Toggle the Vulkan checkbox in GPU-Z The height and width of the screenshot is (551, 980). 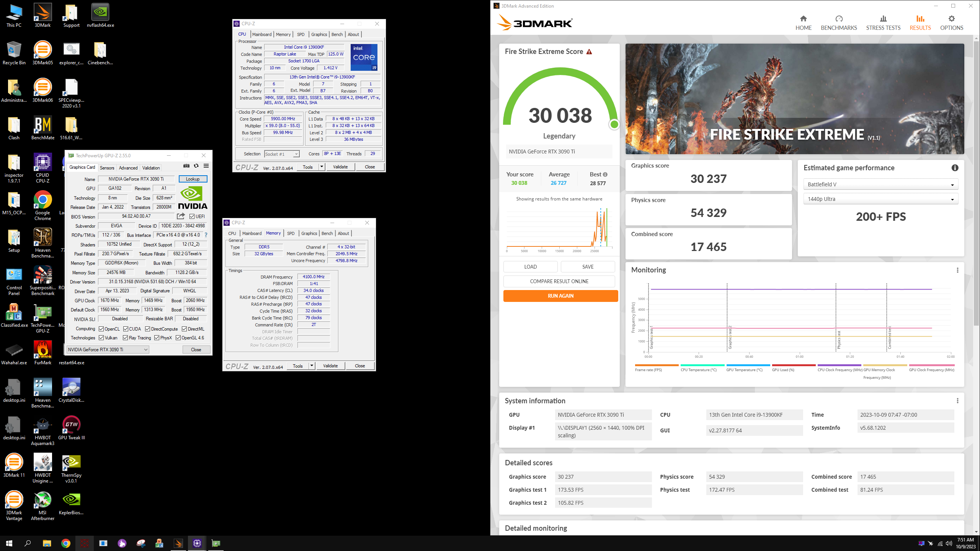(x=101, y=338)
